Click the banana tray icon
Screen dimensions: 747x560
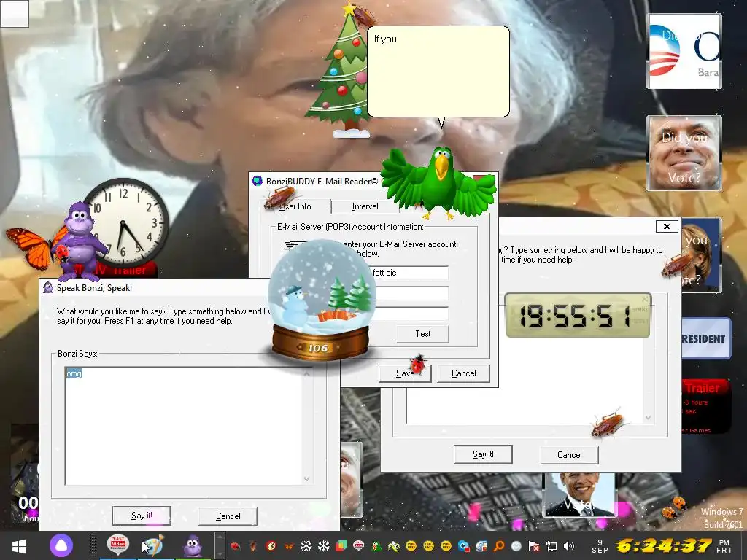pyautogui.click(x=393, y=546)
